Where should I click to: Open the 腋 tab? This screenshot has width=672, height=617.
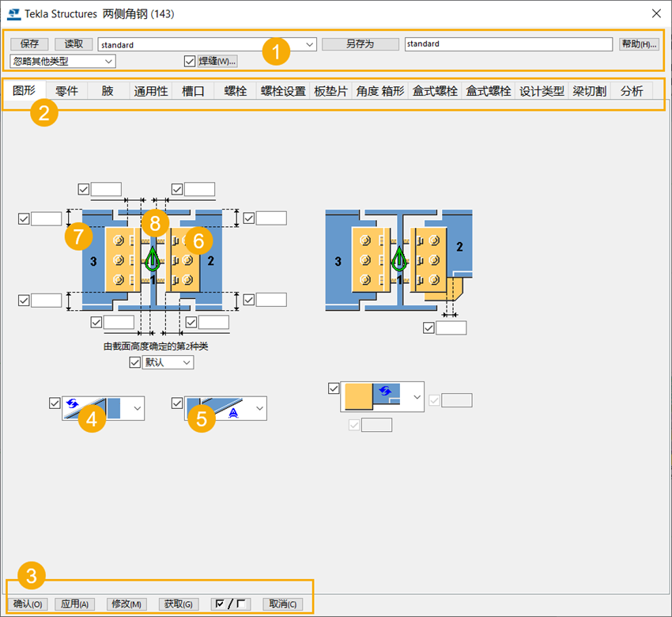108,91
